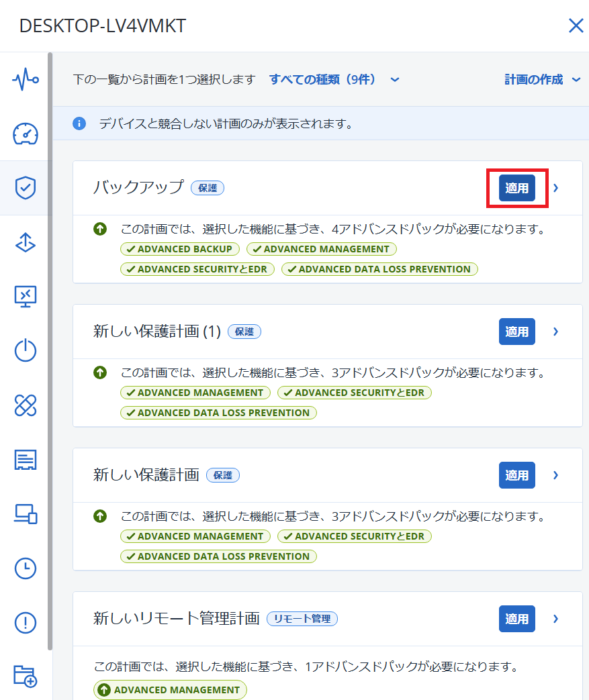Click ADVANCED SECURITYとEDR badge in バックアップ card
The width and height of the screenshot is (589, 700).
coord(197,269)
